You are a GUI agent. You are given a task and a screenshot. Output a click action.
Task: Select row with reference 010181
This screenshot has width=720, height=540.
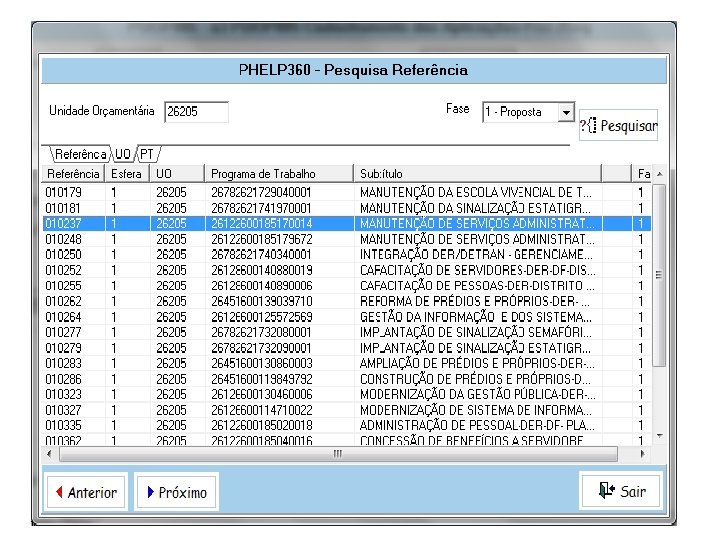click(x=347, y=208)
